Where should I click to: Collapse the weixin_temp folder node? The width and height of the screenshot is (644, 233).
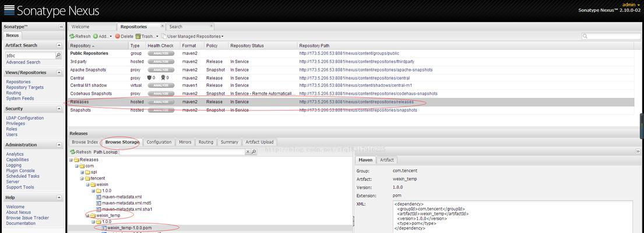click(87, 216)
